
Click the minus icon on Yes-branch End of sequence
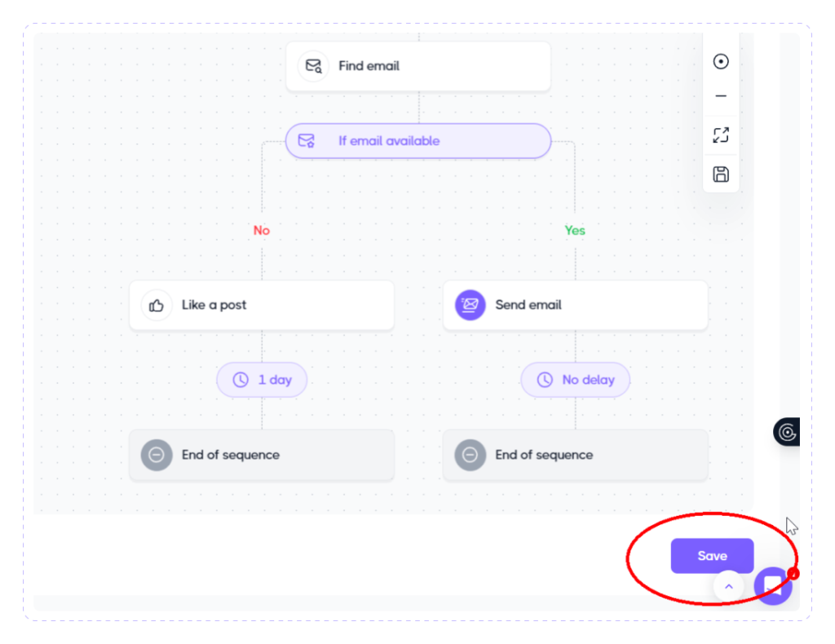(x=470, y=455)
